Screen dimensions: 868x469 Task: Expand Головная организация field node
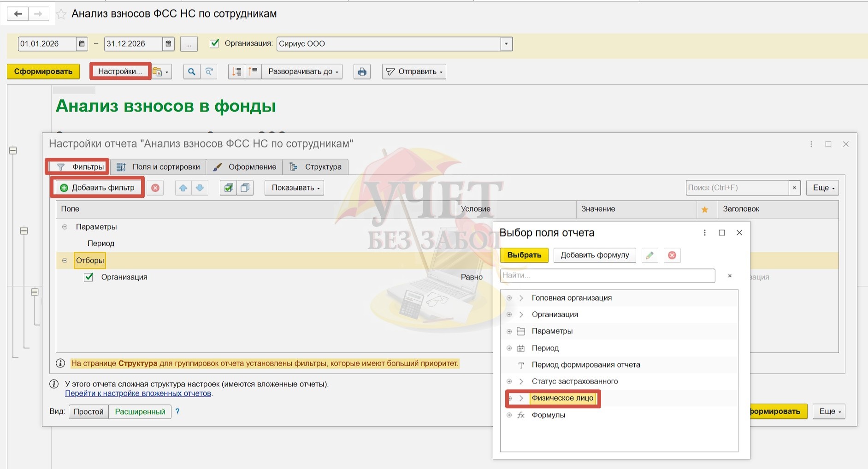click(509, 298)
